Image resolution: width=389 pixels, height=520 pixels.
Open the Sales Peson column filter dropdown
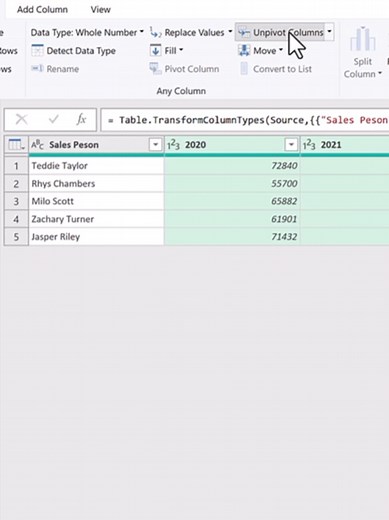click(155, 145)
